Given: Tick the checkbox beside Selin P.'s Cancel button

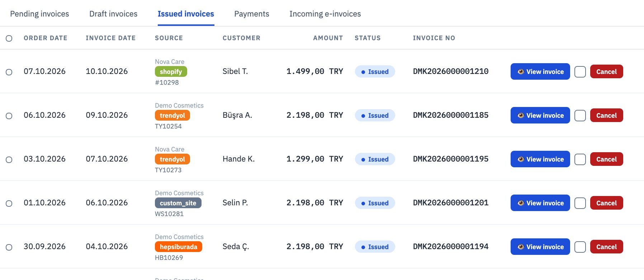Looking at the screenshot, I should 580,203.
